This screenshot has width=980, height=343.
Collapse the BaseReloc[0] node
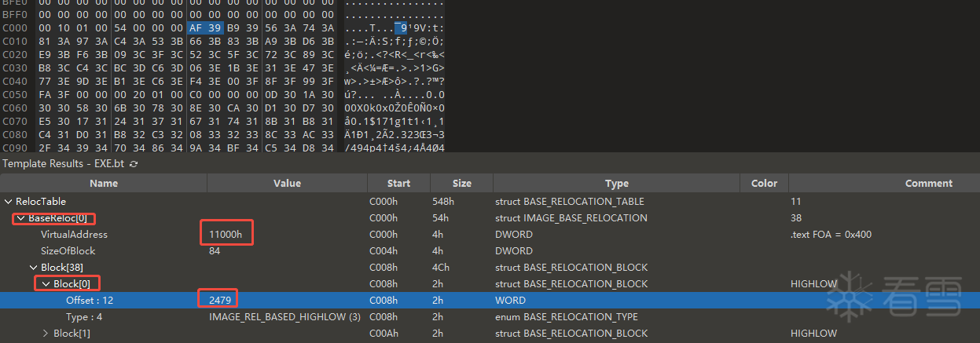[21, 218]
